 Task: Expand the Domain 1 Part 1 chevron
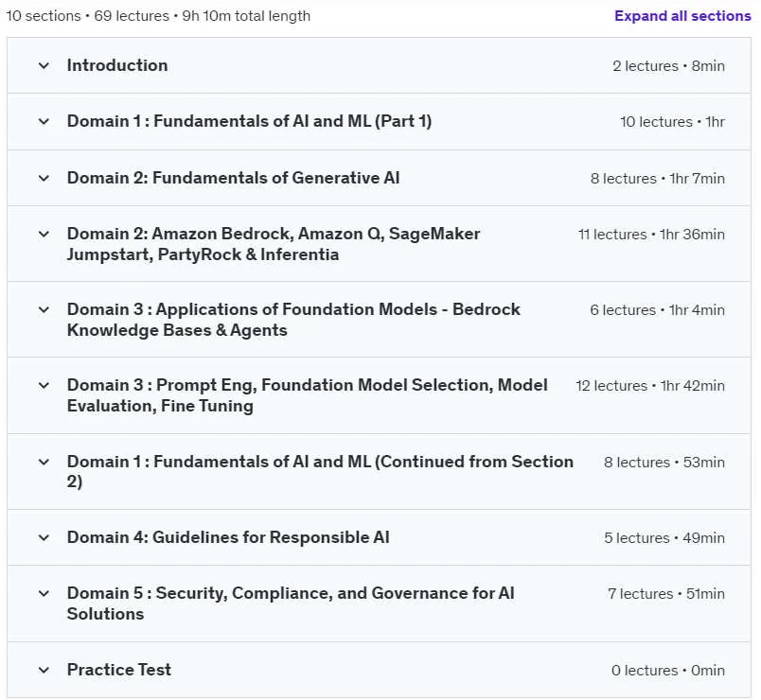(x=44, y=121)
